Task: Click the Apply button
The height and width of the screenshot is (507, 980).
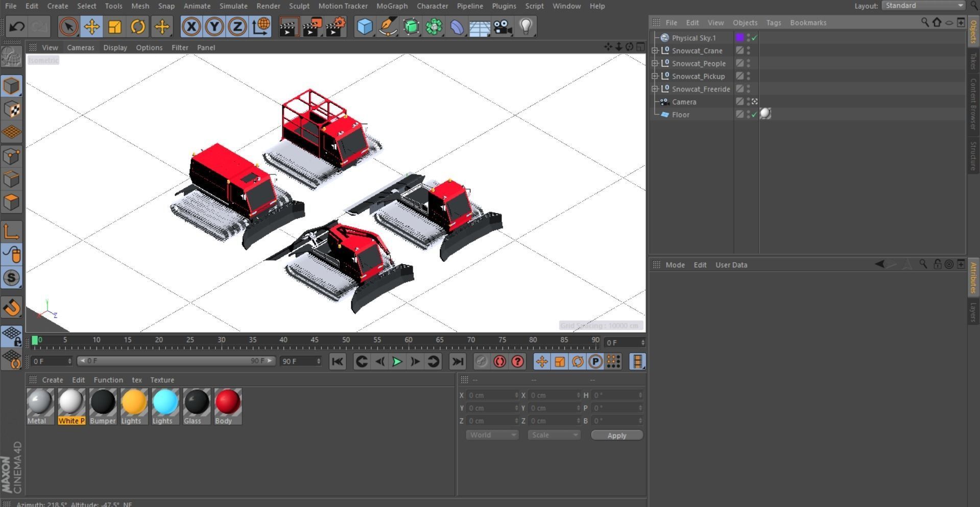Action: point(617,435)
